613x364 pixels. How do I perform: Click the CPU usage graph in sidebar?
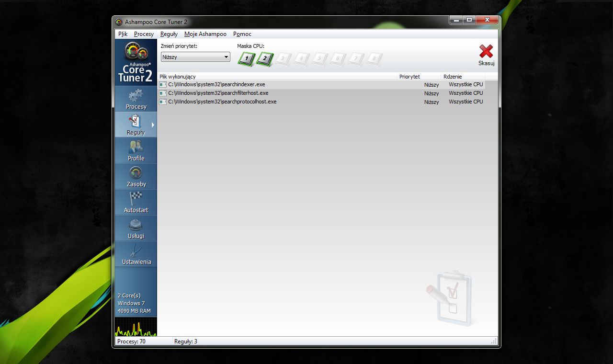[136, 327]
